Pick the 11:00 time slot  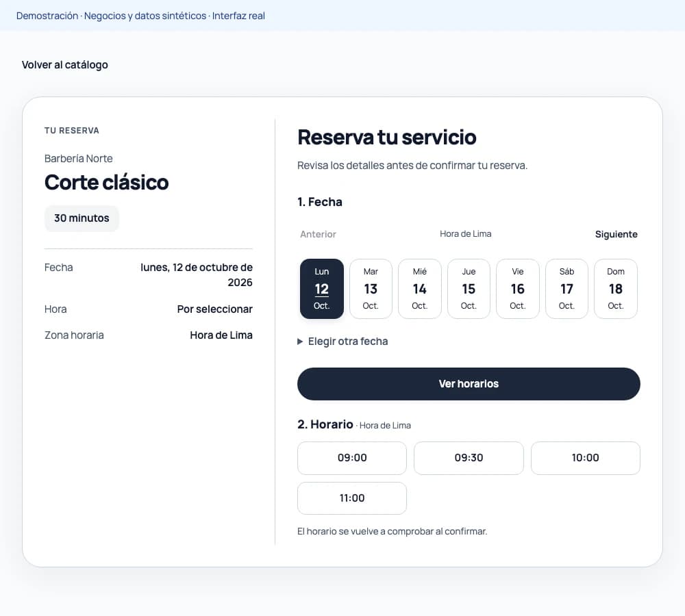(351, 498)
